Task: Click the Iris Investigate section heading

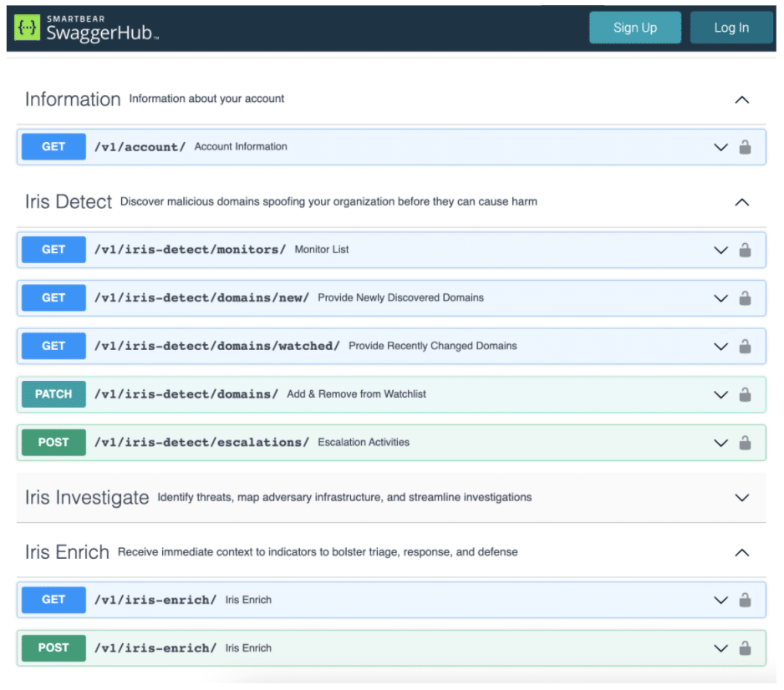Action: pyautogui.click(x=87, y=498)
